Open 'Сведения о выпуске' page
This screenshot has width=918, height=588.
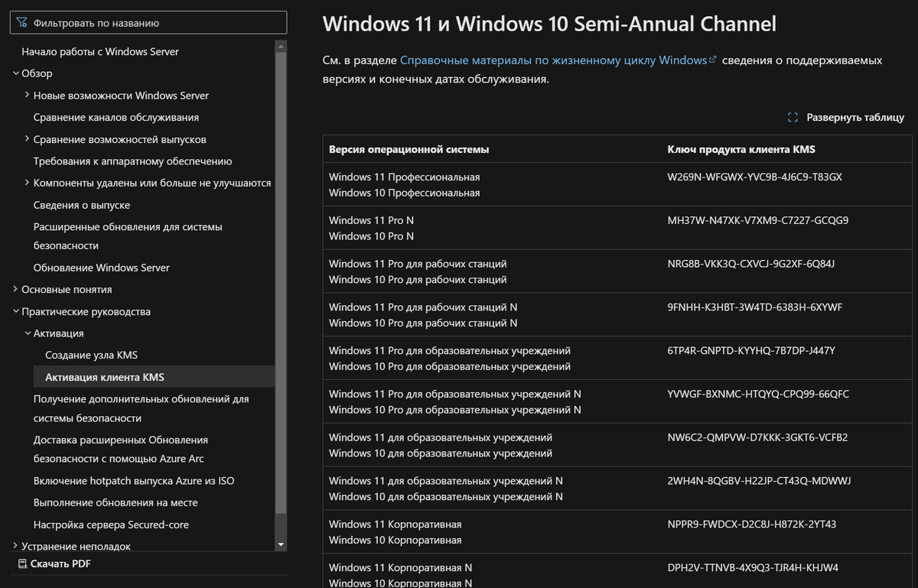coord(82,205)
